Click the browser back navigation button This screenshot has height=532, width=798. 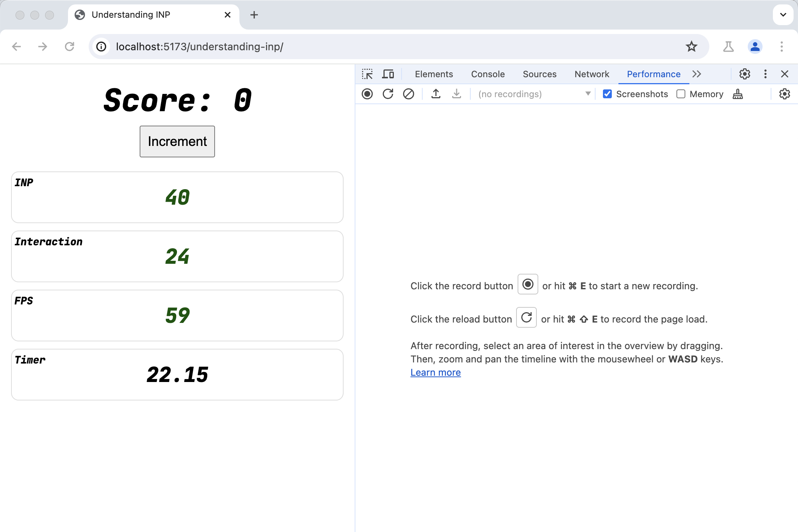point(17,47)
